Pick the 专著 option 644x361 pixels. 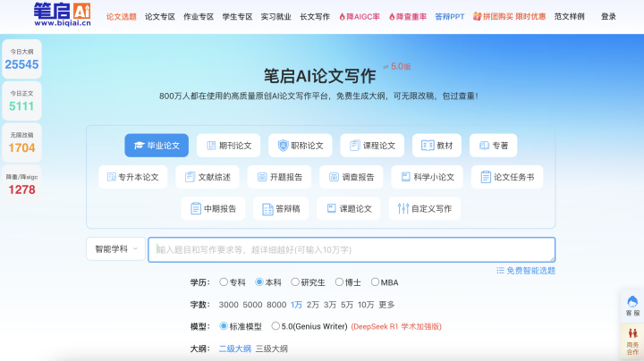coord(493,146)
